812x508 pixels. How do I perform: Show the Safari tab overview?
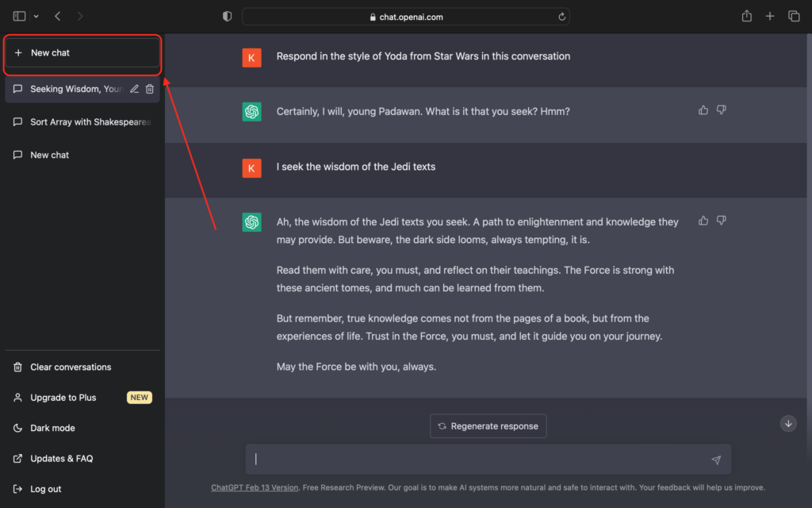point(793,16)
